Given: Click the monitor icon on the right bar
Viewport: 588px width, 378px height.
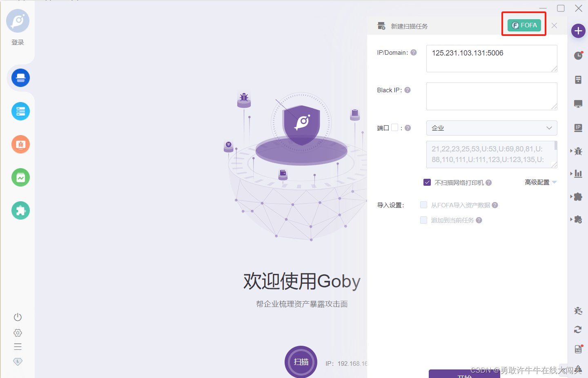Looking at the screenshot, I should [578, 104].
